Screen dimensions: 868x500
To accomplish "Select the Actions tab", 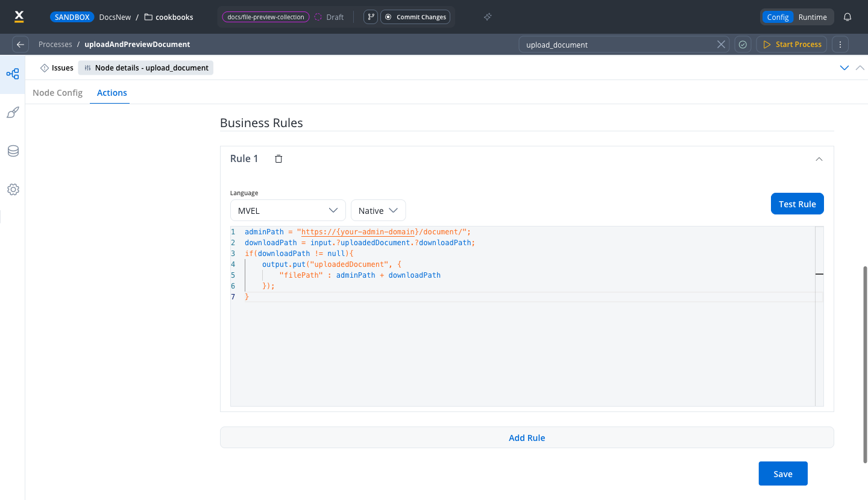I will pyautogui.click(x=112, y=93).
